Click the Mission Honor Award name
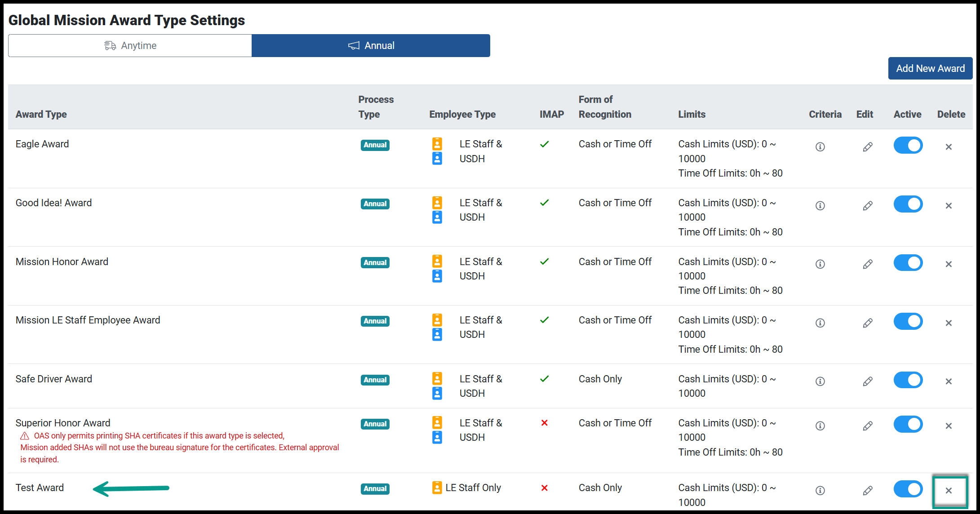 (x=62, y=261)
